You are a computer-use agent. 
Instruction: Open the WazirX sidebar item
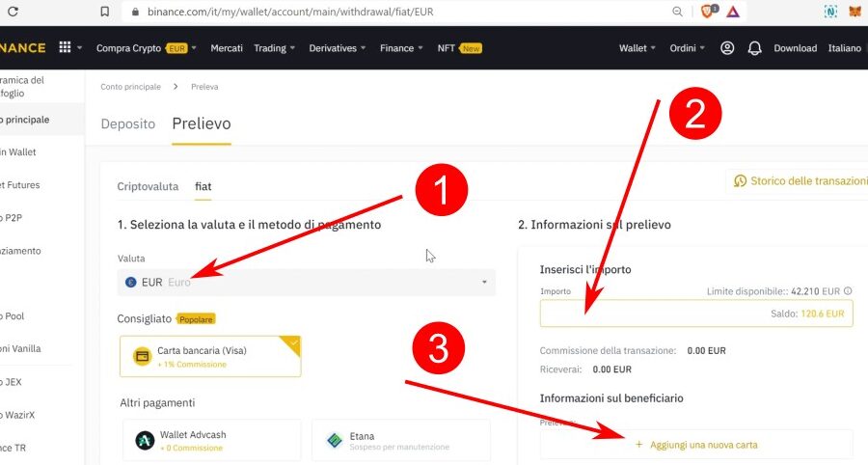point(17,415)
